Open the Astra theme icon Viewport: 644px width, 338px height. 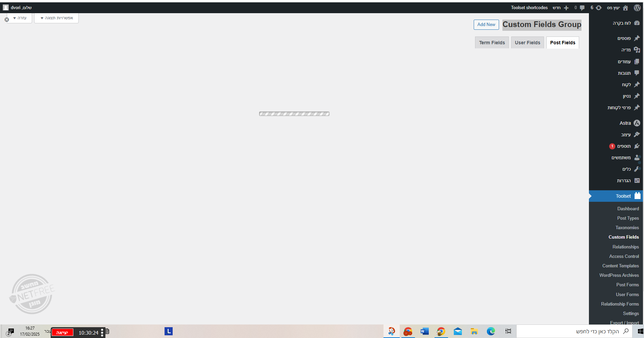(x=637, y=123)
